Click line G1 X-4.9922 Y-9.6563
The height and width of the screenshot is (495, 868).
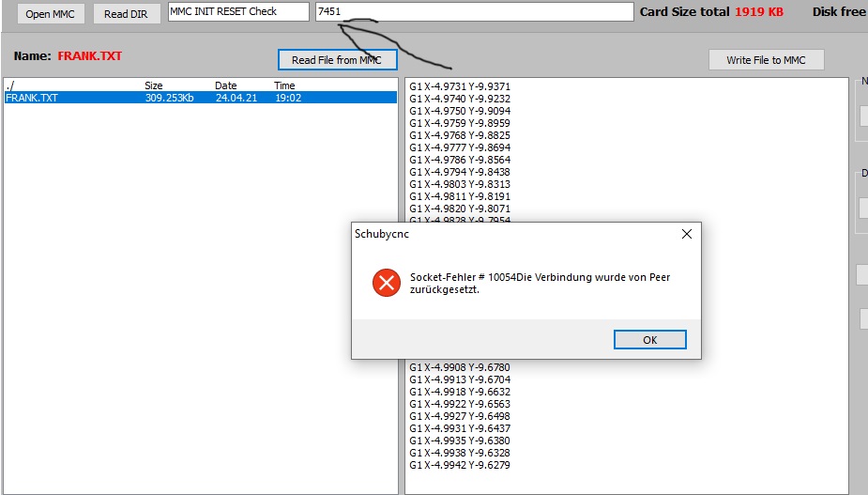tap(460, 404)
